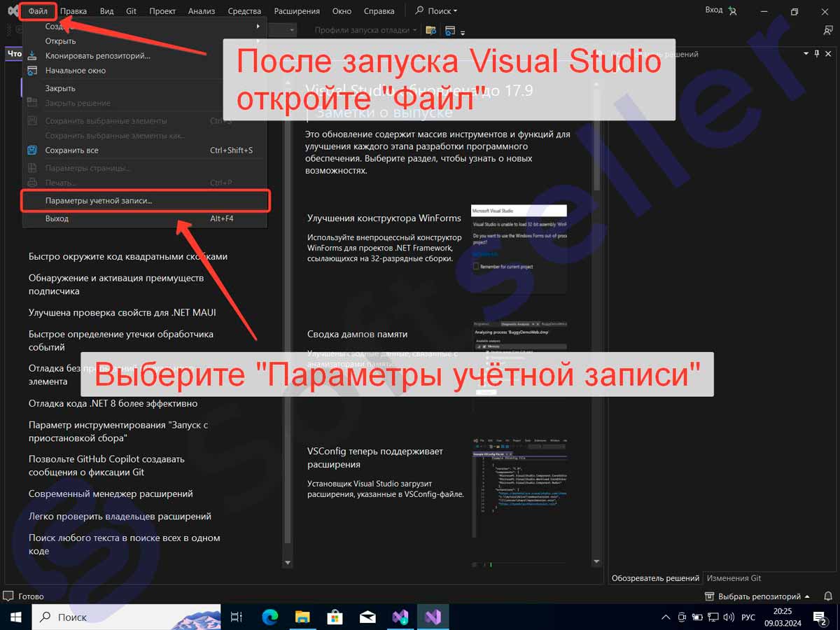Click the feedback icon at top right
This screenshot has height=630, width=840.
pos(828,30)
